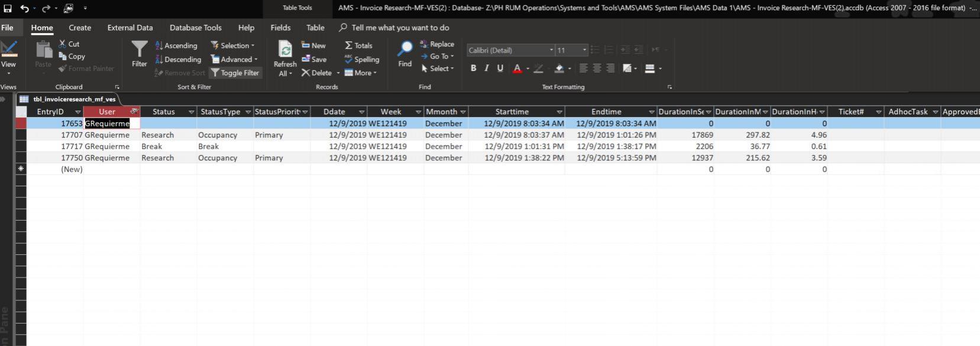Click Replace in Find group

(x=437, y=44)
